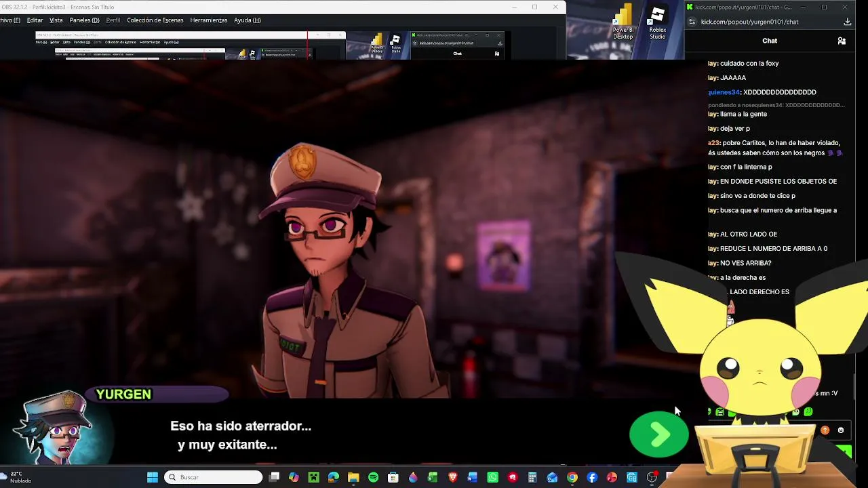Open Spotify from the taskbar

click(x=373, y=477)
